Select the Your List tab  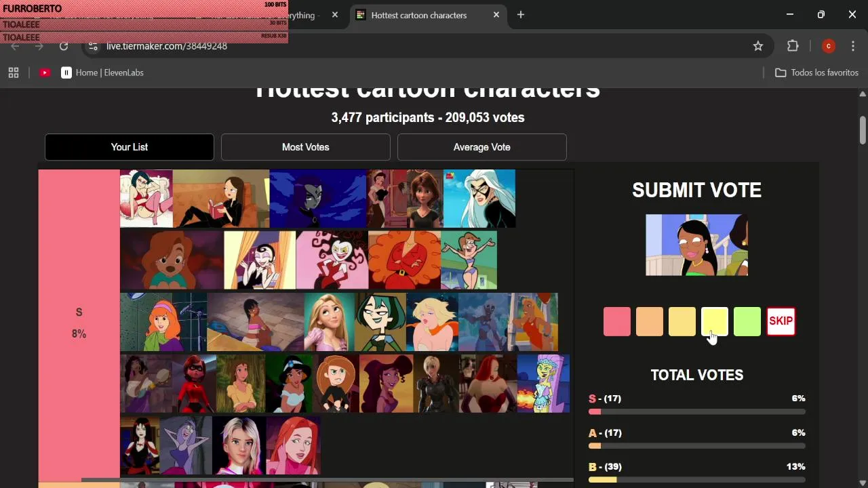[130, 147]
